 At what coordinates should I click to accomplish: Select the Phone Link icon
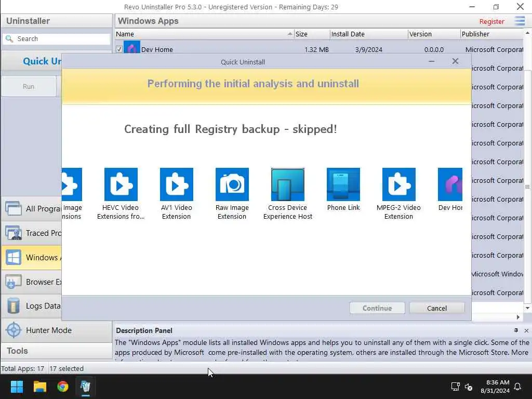click(x=343, y=184)
